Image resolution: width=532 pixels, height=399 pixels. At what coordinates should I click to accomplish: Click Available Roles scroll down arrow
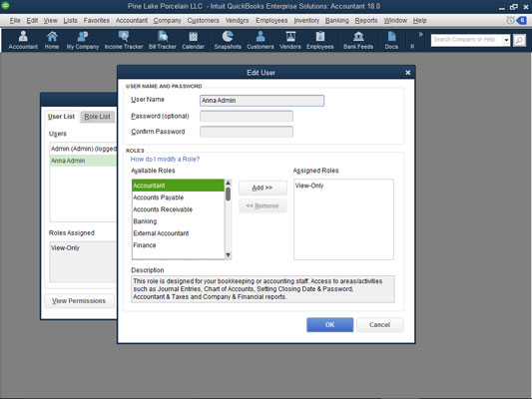coord(228,255)
